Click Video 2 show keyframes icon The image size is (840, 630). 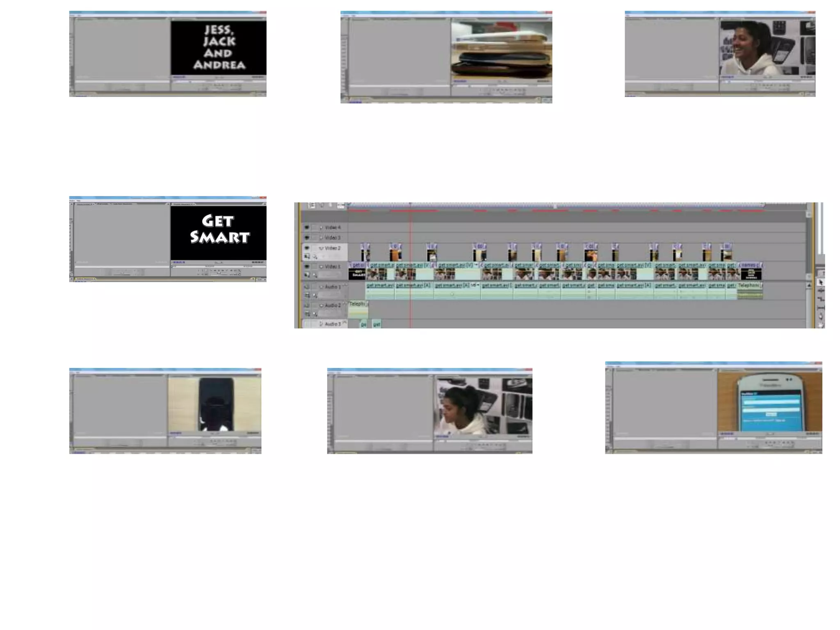pos(315,257)
